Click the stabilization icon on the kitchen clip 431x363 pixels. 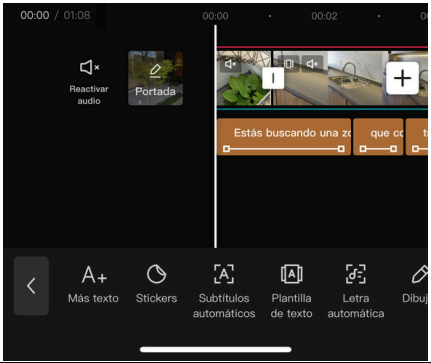(x=288, y=64)
